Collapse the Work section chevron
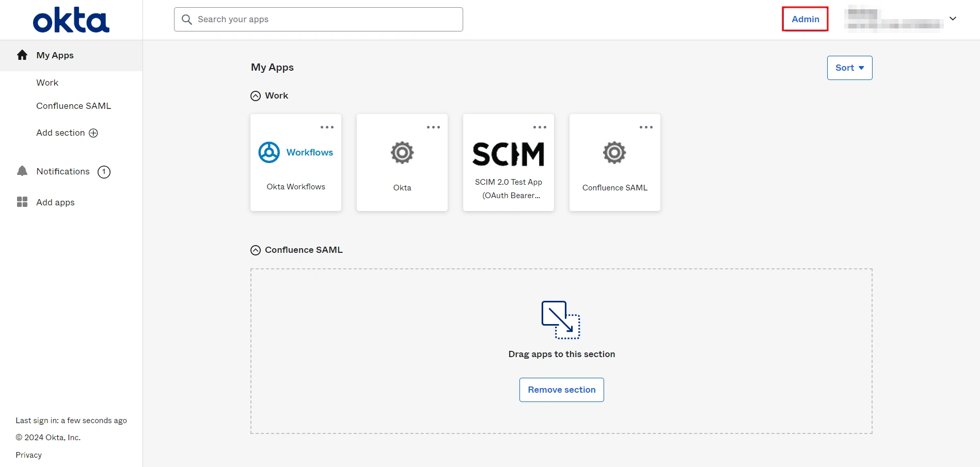The width and height of the screenshot is (980, 467). pyautogui.click(x=256, y=96)
